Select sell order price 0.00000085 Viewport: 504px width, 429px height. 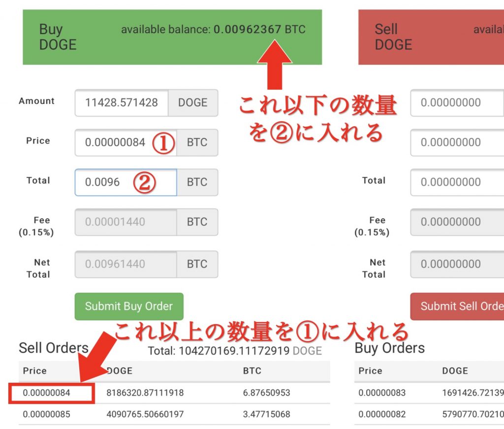coord(47,414)
